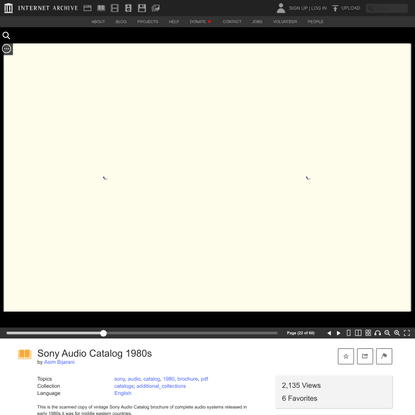Open the PROJECTS menu item
The image size is (415, 415).
click(x=148, y=22)
